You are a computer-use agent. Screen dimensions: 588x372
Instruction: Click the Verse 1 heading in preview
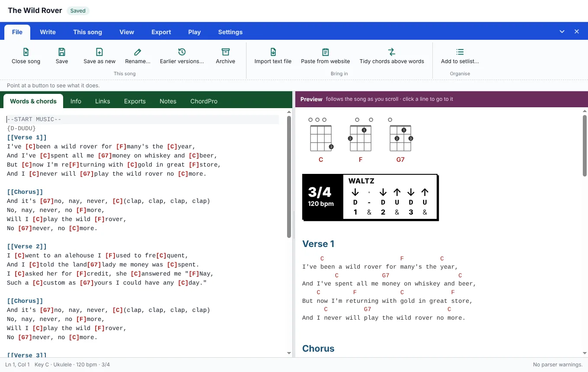pyautogui.click(x=318, y=244)
